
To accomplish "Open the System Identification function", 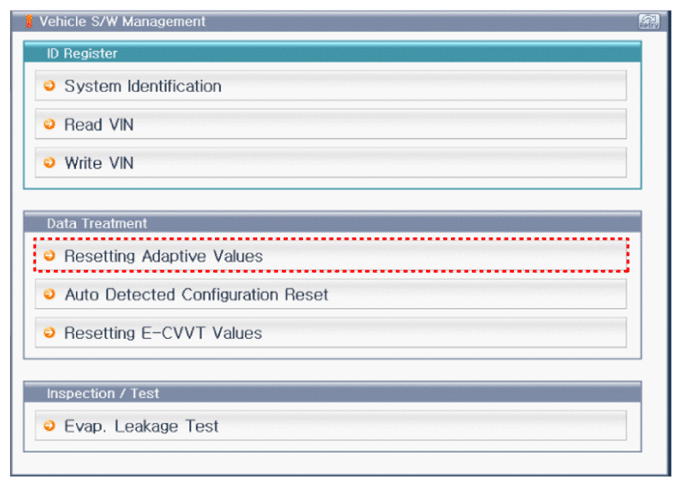I will point(143,86).
